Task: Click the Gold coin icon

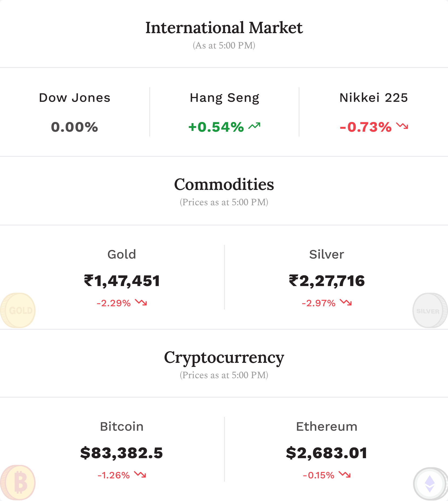Action: point(18,310)
